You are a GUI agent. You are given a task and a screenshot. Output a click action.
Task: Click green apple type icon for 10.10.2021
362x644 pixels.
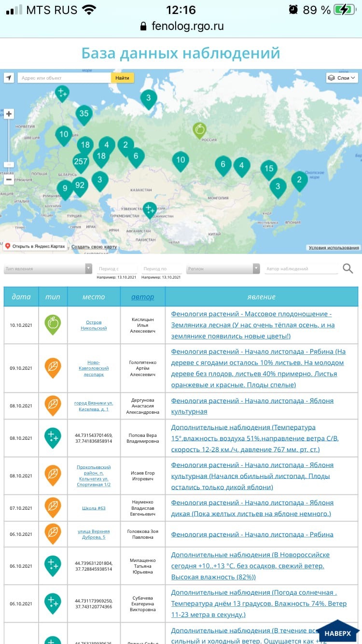click(53, 324)
